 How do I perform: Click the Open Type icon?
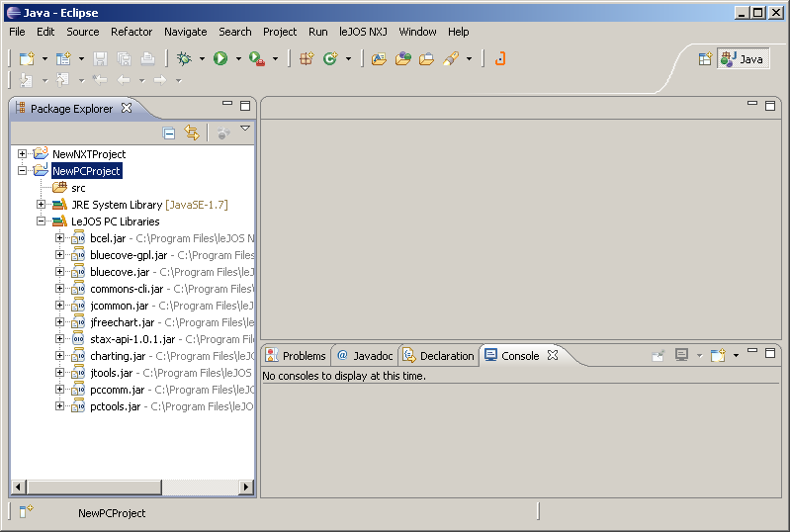[379, 59]
